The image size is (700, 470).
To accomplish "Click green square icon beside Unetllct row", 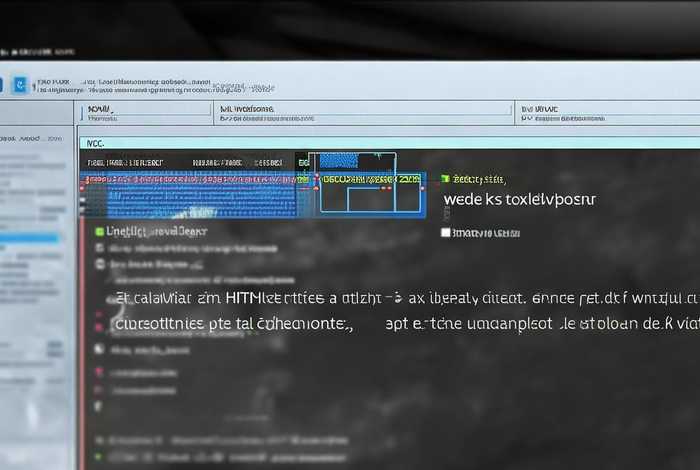I will click(x=99, y=231).
